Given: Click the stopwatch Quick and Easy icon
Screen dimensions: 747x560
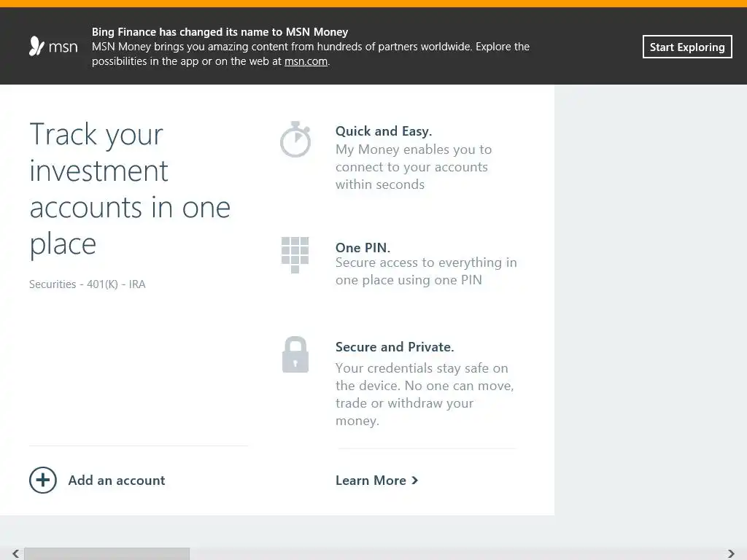Looking at the screenshot, I should coord(295,139).
